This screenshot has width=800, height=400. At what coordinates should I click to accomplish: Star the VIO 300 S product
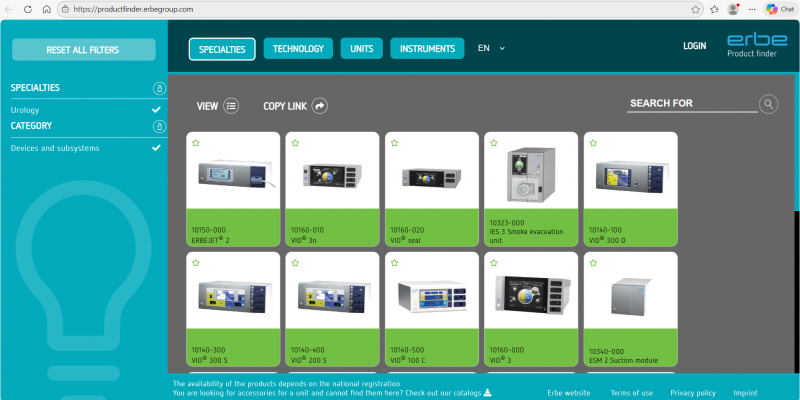195,263
